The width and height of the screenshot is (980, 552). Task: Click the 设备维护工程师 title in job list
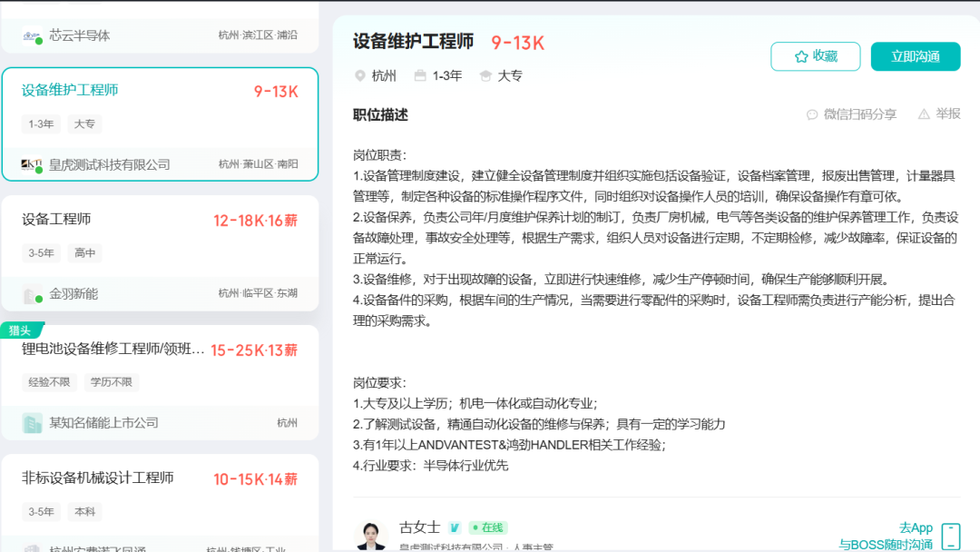pos(70,91)
